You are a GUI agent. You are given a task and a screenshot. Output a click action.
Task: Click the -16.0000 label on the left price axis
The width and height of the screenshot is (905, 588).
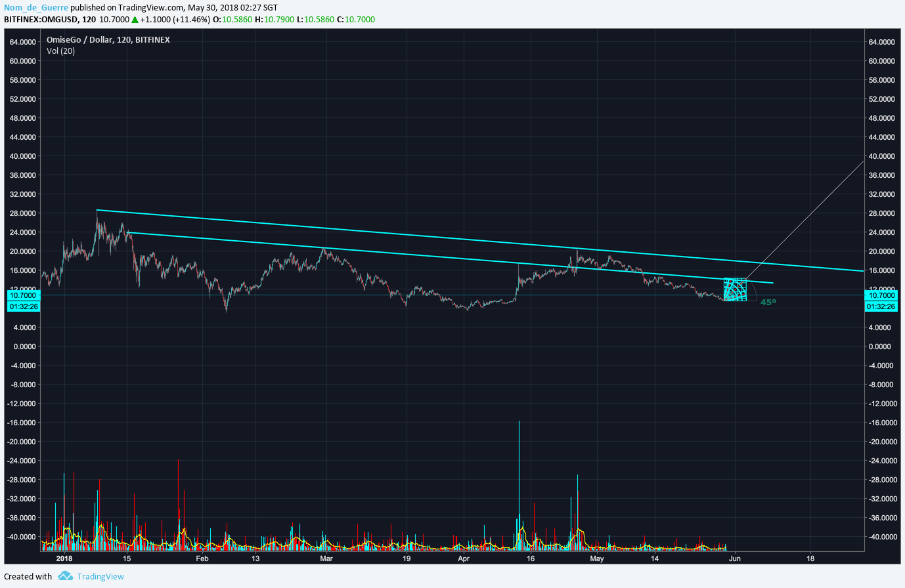click(22, 423)
